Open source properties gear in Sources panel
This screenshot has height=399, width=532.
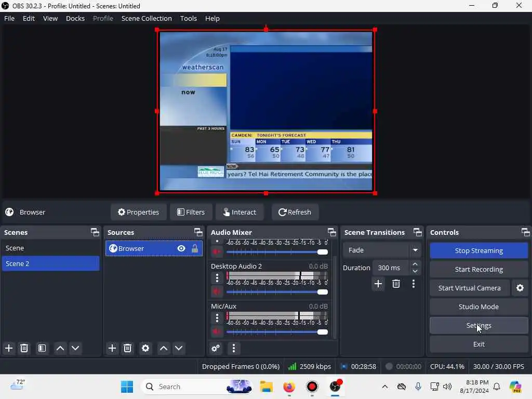point(145,348)
